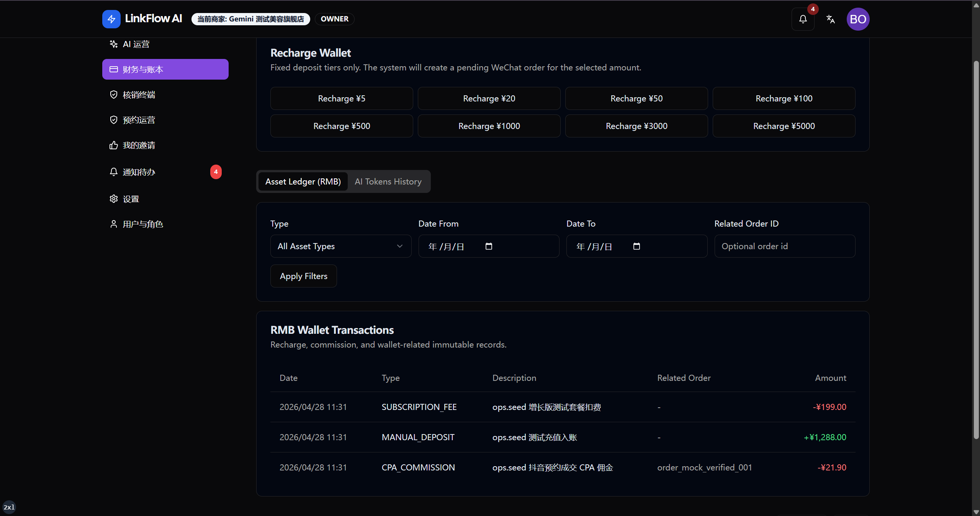
Task: Open the 预约运营 sidebar entry
Action: 165,120
